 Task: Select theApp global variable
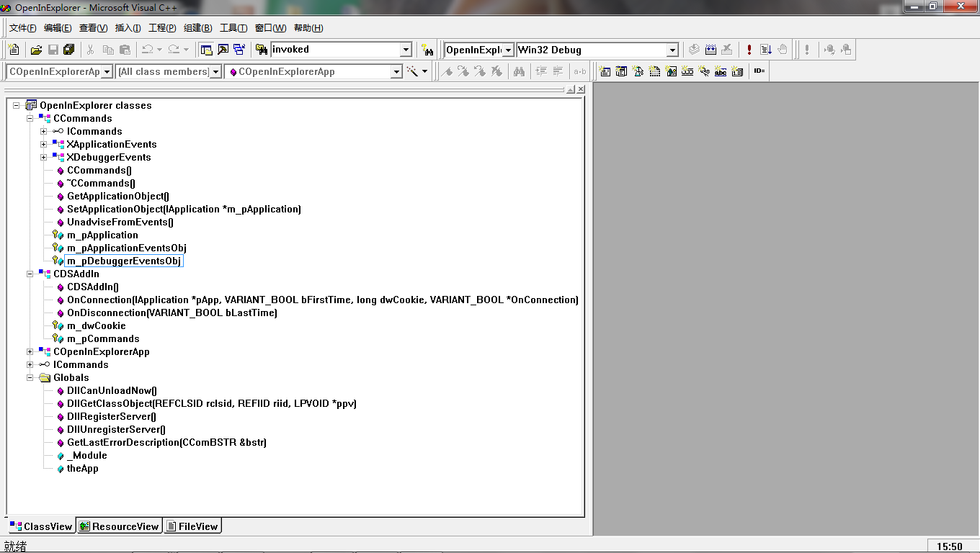pos(83,468)
